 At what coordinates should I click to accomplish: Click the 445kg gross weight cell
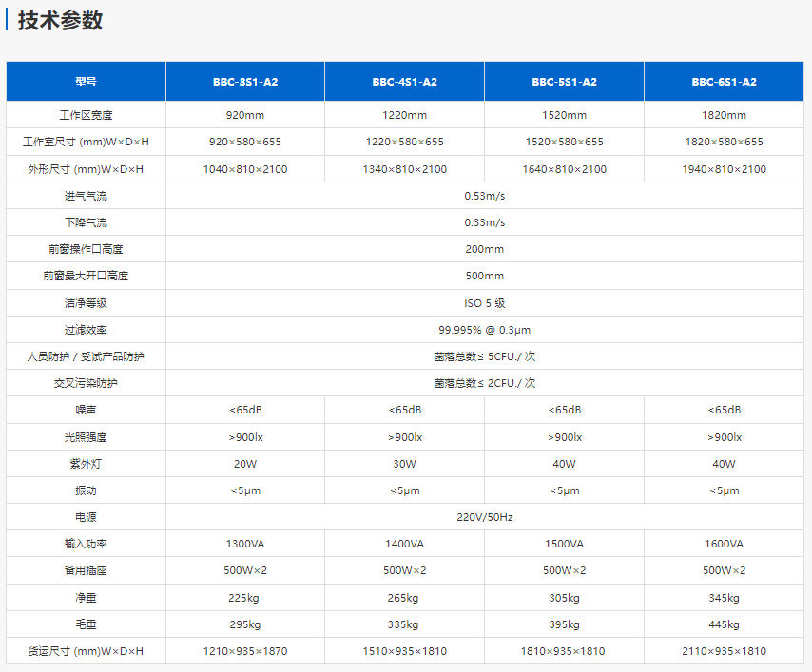[x=724, y=624]
